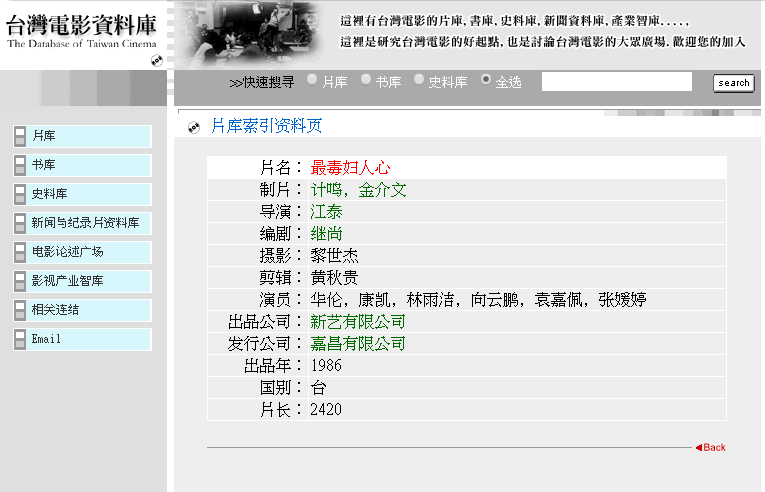The image size is (765, 492).
Task: Click the icon beside 影视产业智库
Action: 20,281
